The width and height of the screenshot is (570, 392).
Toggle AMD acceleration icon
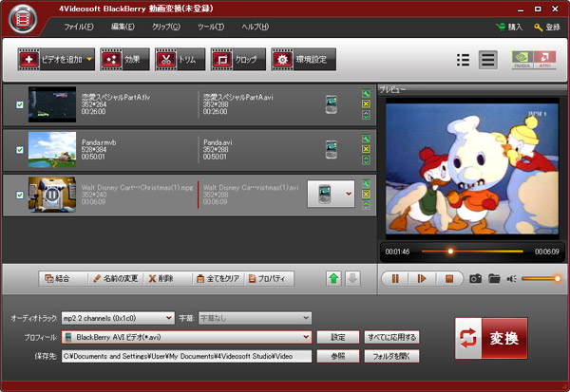tap(545, 60)
